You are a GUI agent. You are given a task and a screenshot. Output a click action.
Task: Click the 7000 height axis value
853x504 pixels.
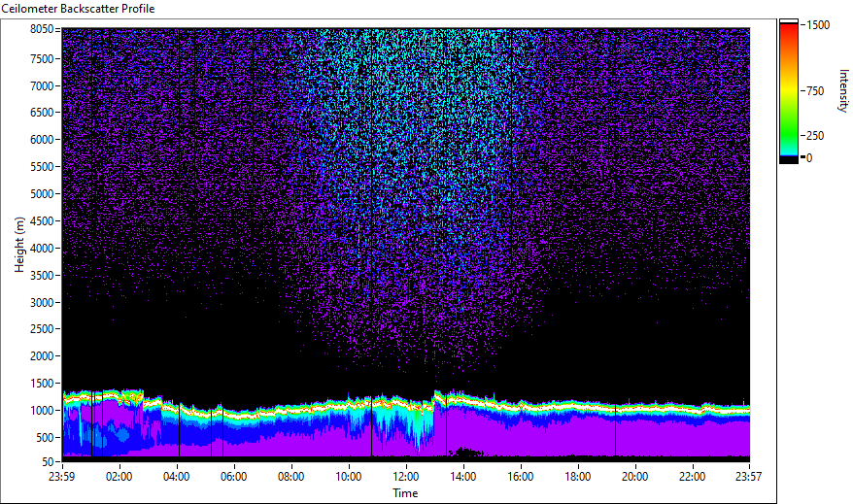pyautogui.click(x=42, y=85)
